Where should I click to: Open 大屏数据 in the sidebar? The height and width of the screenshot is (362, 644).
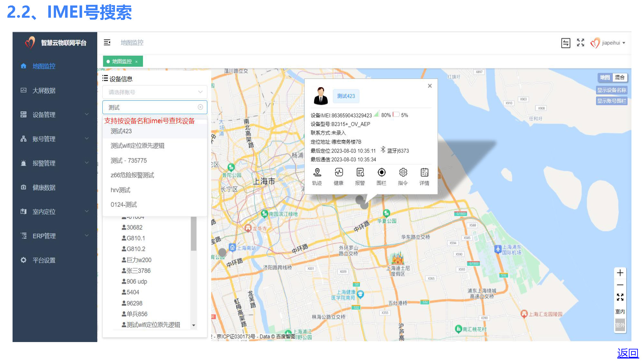[x=44, y=91]
